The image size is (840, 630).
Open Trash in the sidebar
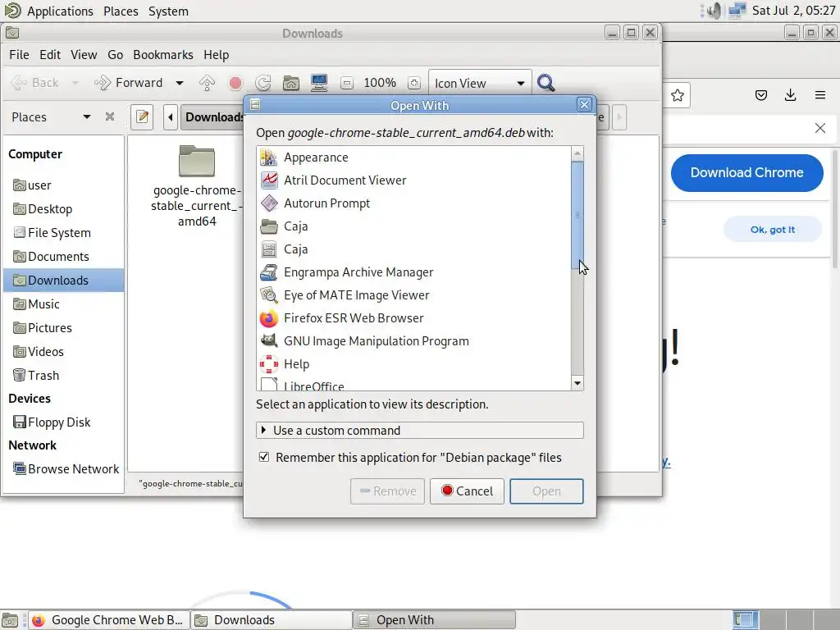tap(36, 375)
